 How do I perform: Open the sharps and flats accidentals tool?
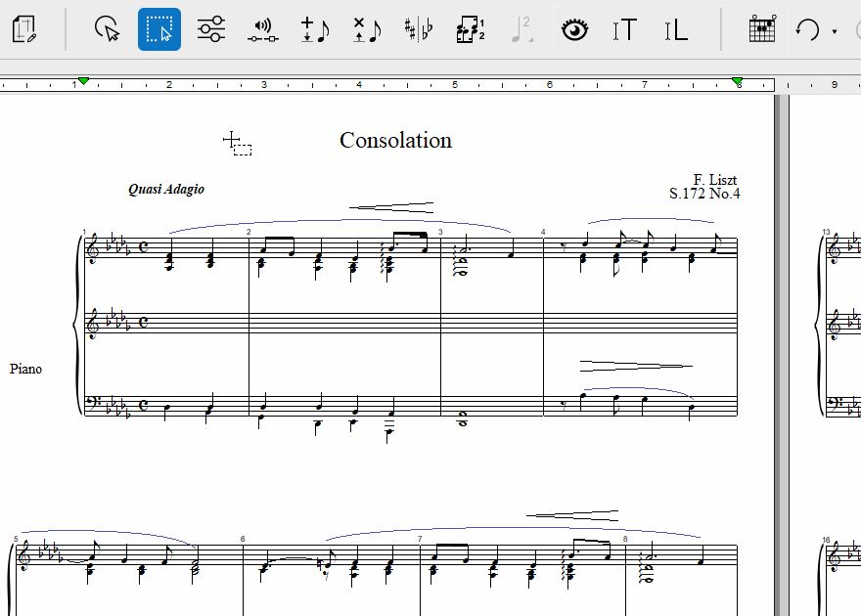click(419, 29)
